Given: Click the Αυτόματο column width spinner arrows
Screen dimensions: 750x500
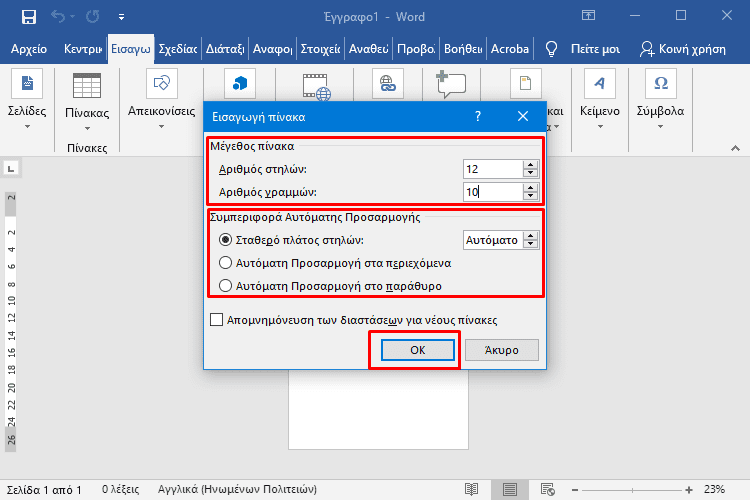Looking at the screenshot, I should tap(531, 240).
